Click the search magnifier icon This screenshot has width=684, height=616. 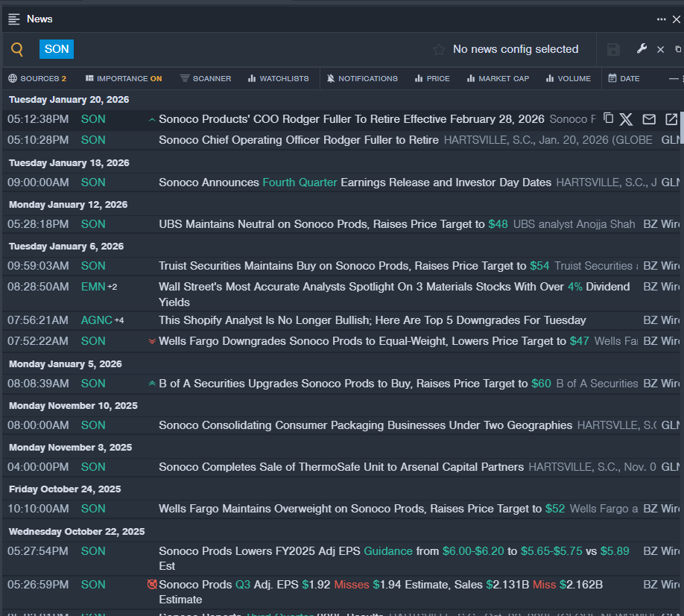click(17, 50)
